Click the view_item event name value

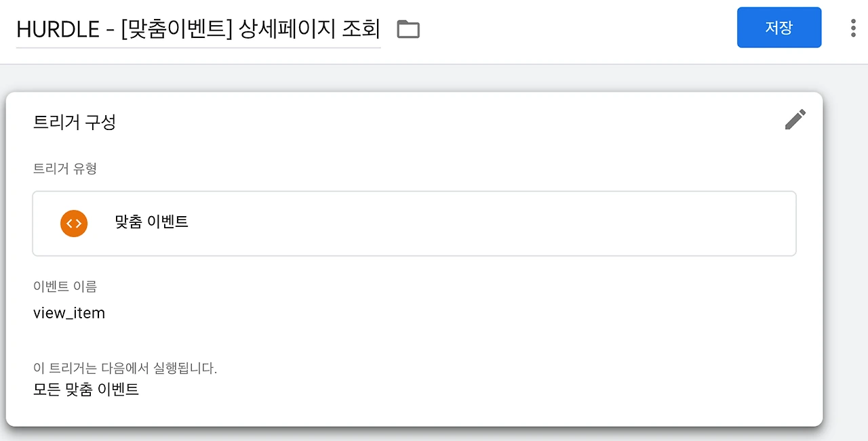[x=69, y=314]
